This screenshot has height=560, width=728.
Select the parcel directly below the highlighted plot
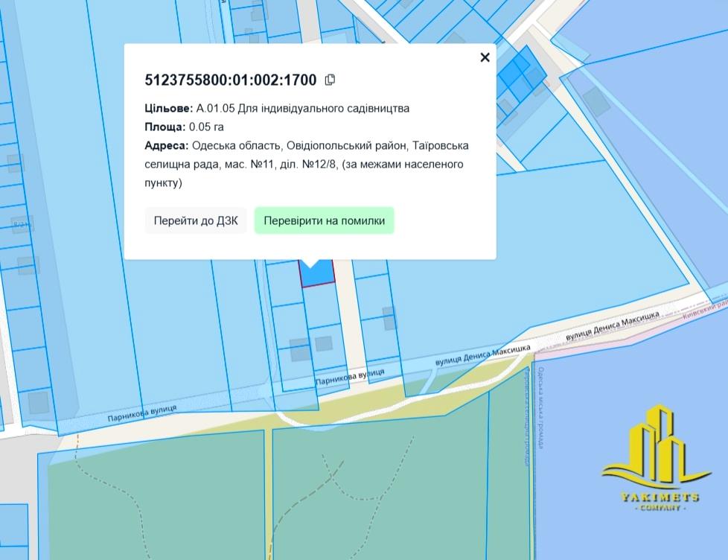coord(322,305)
